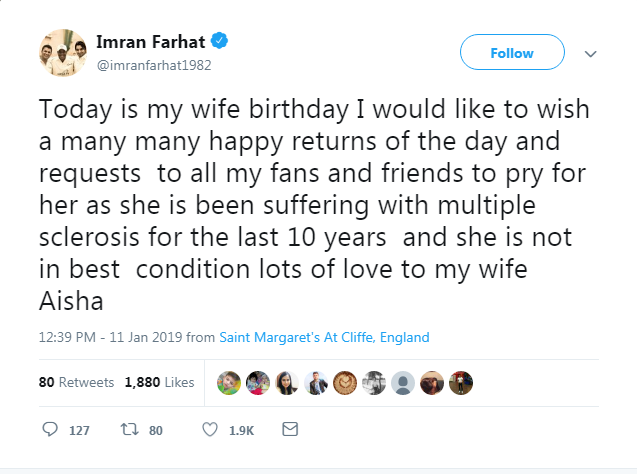Click the envelope direct message icon
637x474 pixels.
[290, 430]
